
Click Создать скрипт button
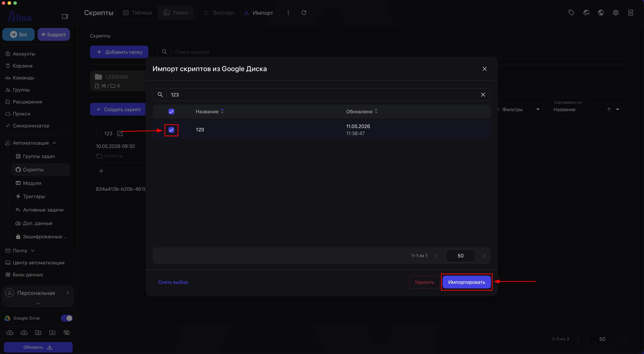coord(118,110)
